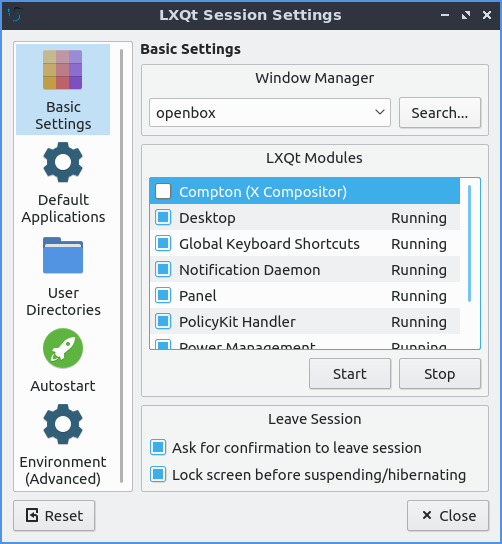Toggle Lock screen before suspending/hibernating
The height and width of the screenshot is (544, 502).
[x=158, y=474]
